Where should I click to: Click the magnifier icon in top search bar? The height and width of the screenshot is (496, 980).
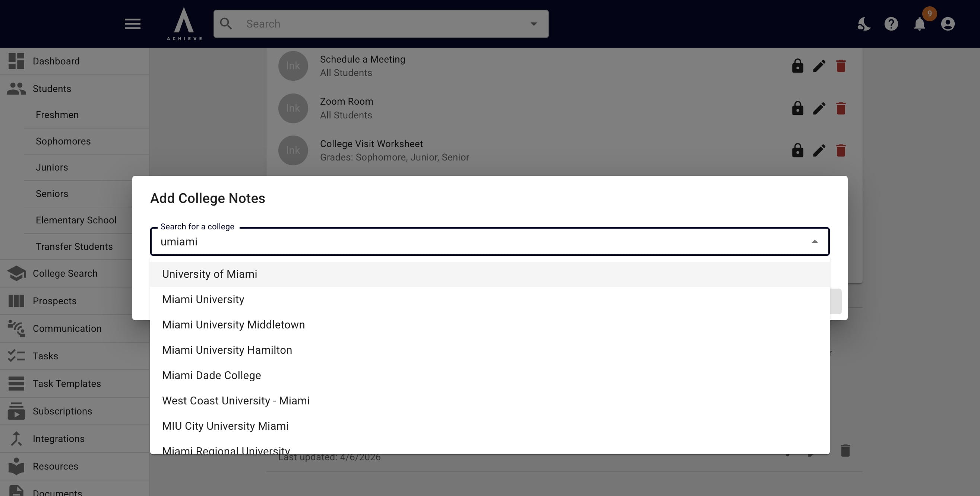pyautogui.click(x=226, y=23)
